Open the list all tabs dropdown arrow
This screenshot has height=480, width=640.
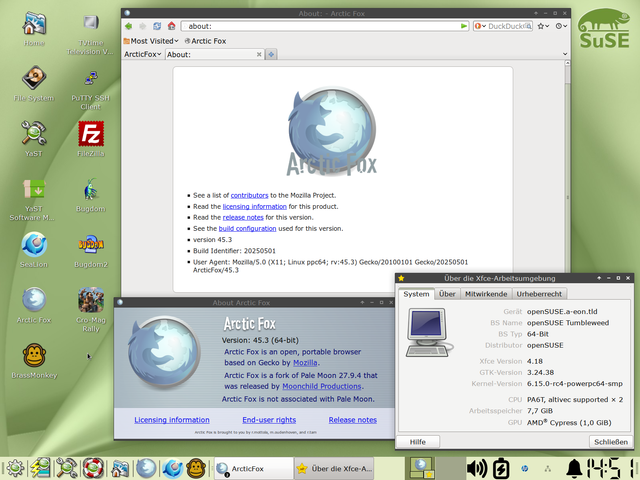tap(565, 54)
